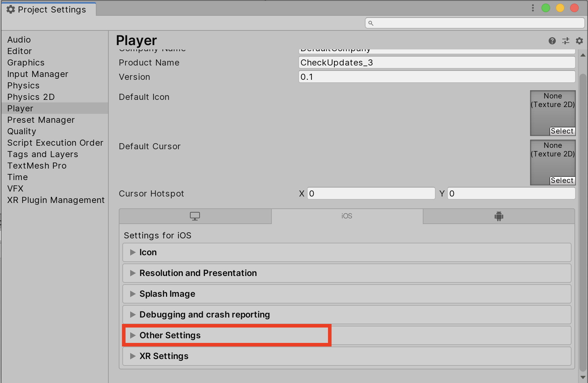The width and height of the screenshot is (588, 383).
Task: Click Select button for Default Icon
Action: click(562, 131)
